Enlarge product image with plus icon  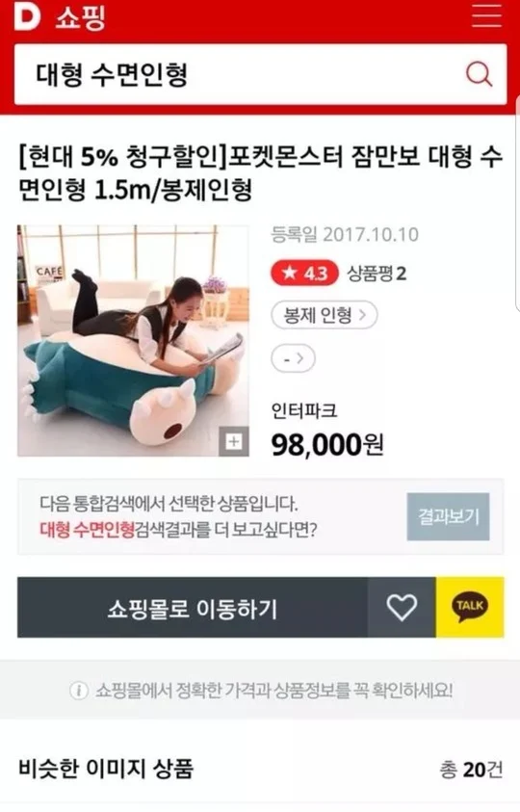click(234, 442)
